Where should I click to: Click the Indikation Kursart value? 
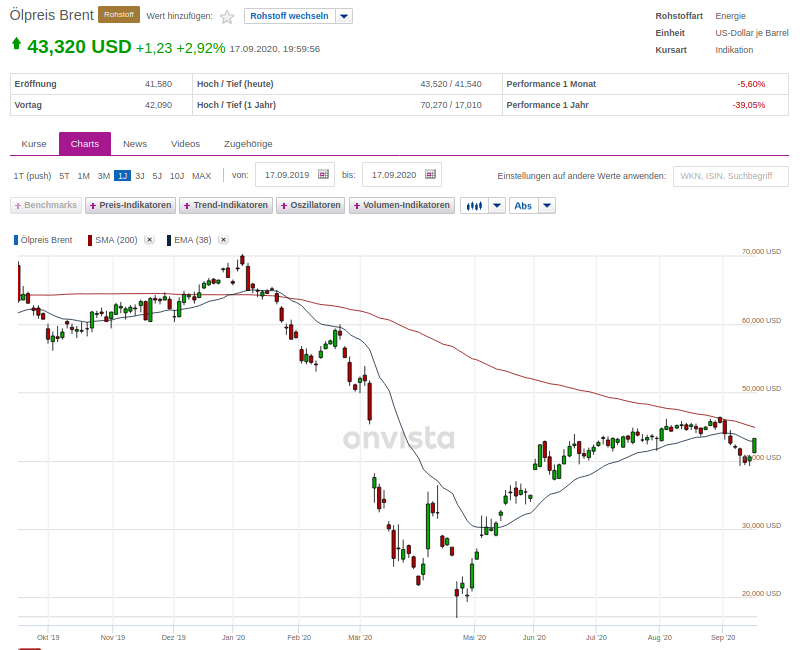pyautogui.click(x=734, y=50)
